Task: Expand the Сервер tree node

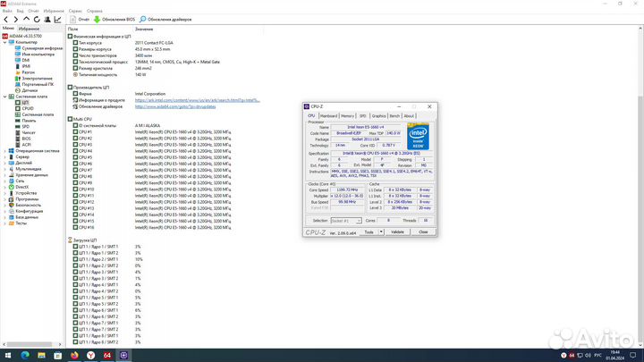Action: coord(5,156)
